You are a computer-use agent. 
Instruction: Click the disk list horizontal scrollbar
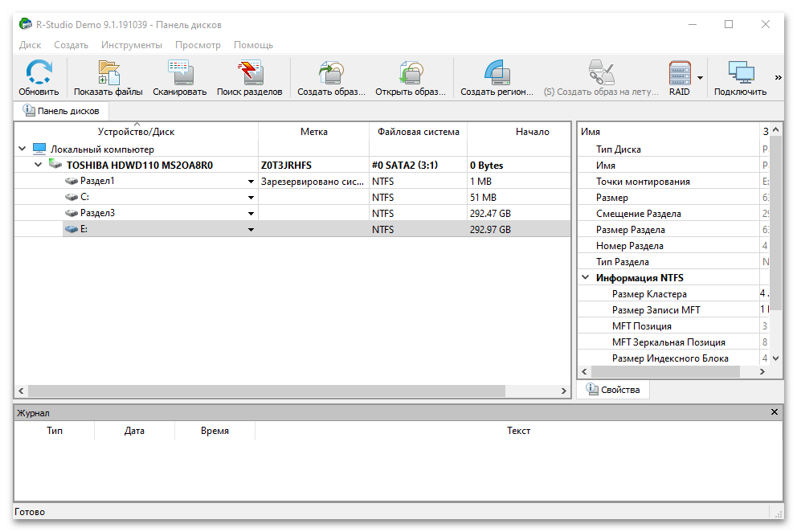coord(265,391)
